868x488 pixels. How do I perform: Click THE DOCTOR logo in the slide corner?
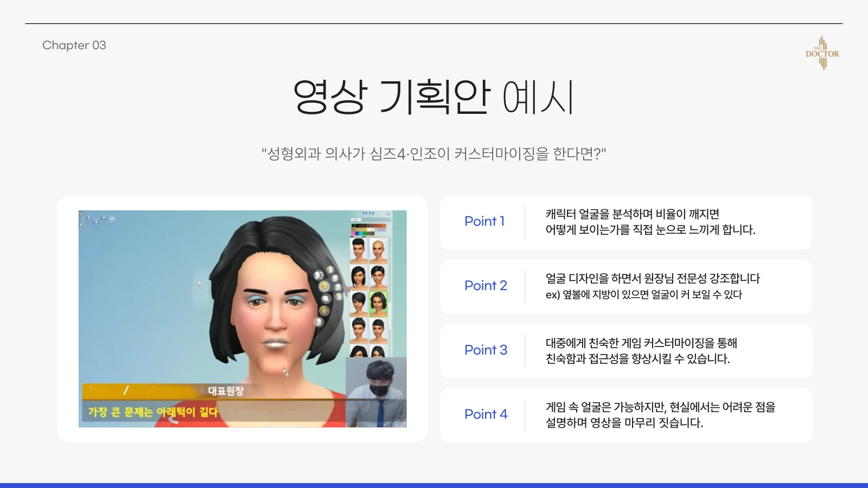pyautogui.click(x=822, y=53)
